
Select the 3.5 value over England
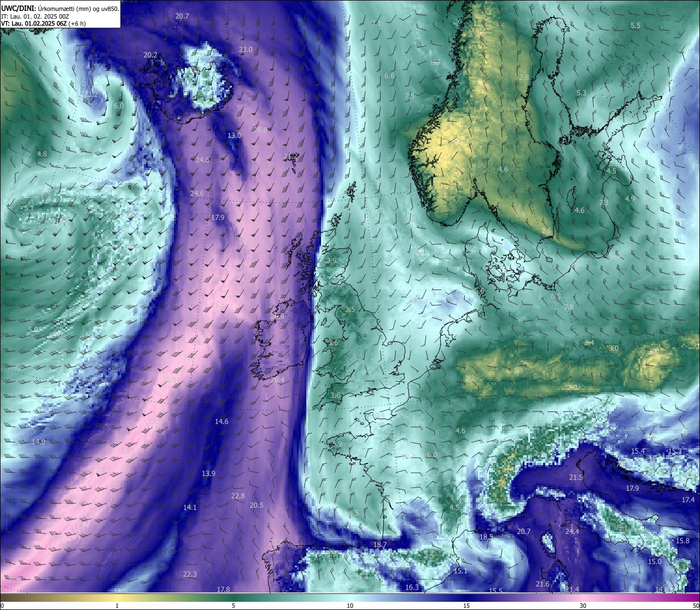click(x=350, y=309)
